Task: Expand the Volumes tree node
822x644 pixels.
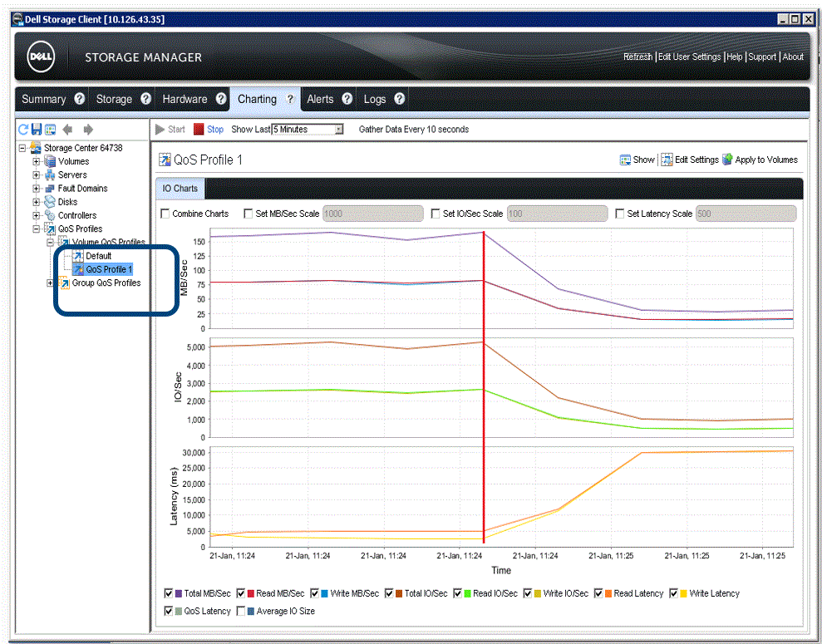Action: pyautogui.click(x=37, y=161)
